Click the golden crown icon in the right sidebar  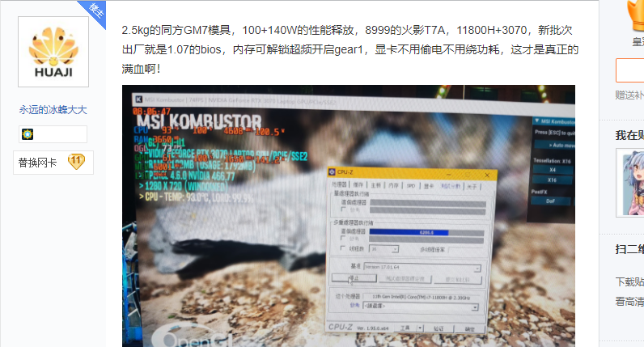point(636,15)
